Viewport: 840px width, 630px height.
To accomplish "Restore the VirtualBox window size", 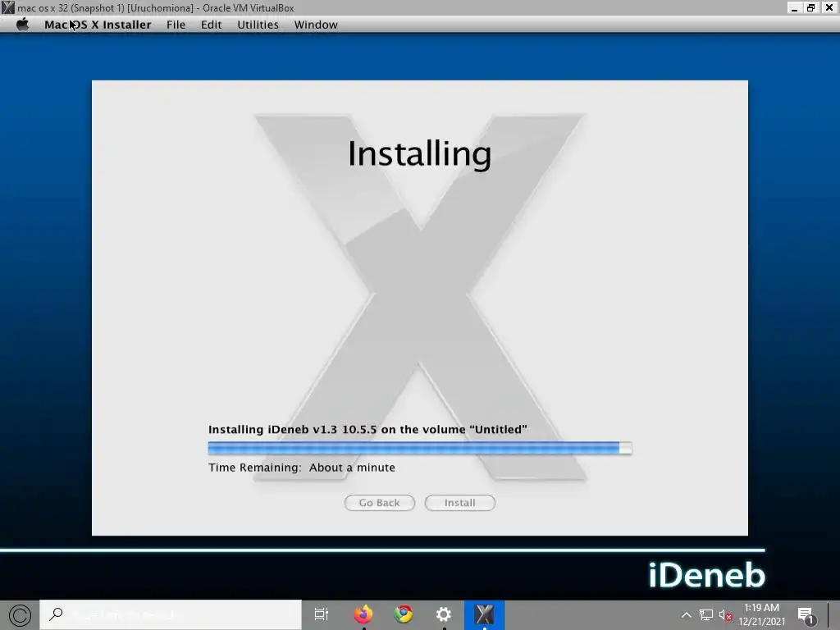I will (x=811, y=7).
